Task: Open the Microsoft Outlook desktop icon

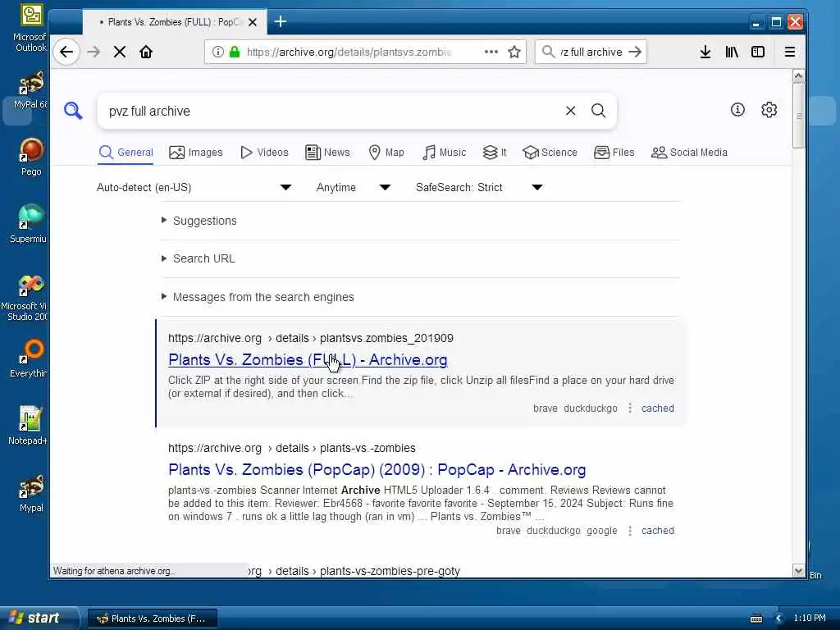Action: (x=30, y=28)
